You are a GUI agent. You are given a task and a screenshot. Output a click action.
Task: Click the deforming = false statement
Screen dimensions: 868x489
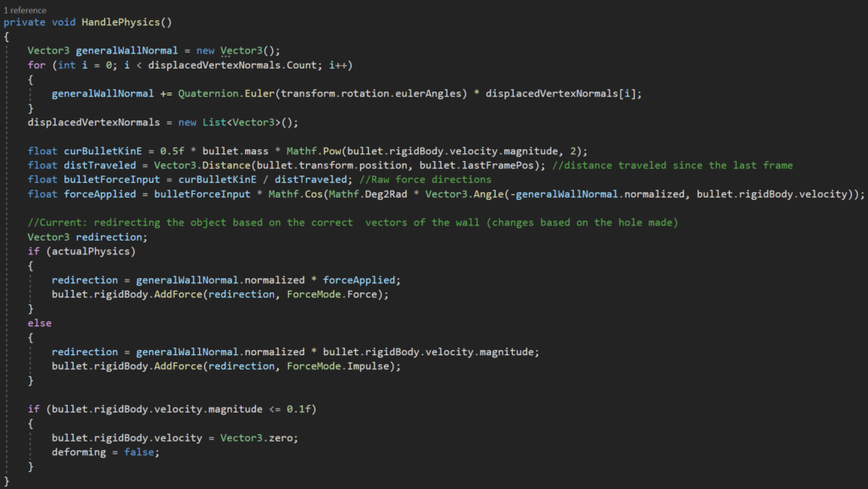pos(104,452)
